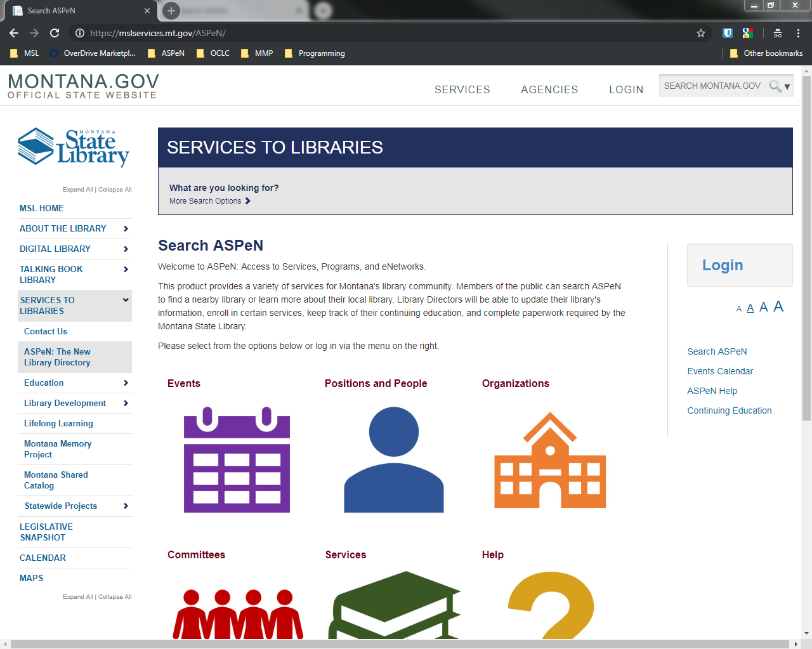Expand the Library Development submenu
The width and height of the screenshot is (812, 649).
tap(126, 403)
